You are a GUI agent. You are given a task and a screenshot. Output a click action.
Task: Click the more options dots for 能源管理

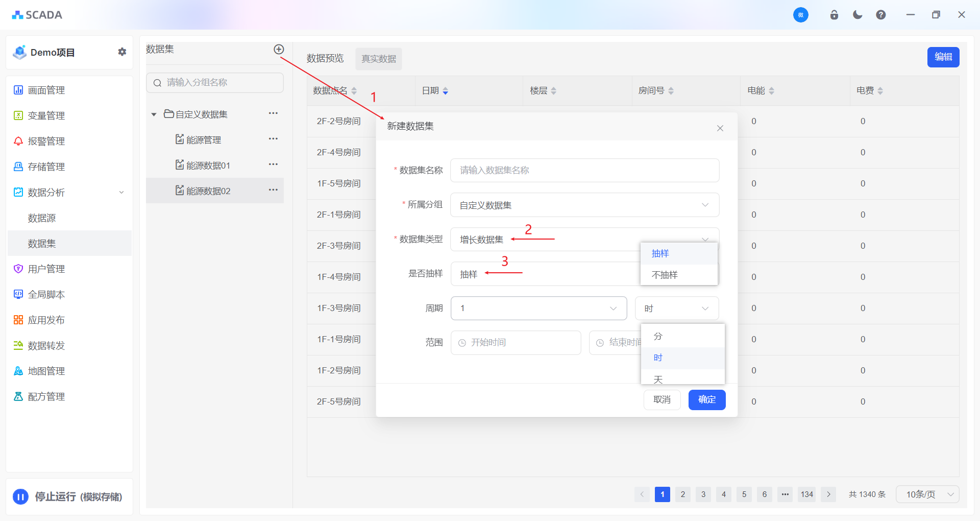[x=273, y=139]
